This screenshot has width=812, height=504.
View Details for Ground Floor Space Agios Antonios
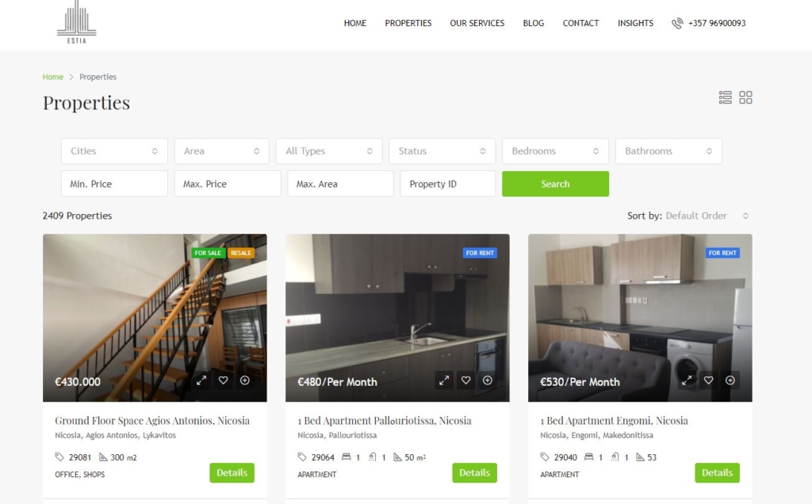pyautogui.click(x=232, y=472)
